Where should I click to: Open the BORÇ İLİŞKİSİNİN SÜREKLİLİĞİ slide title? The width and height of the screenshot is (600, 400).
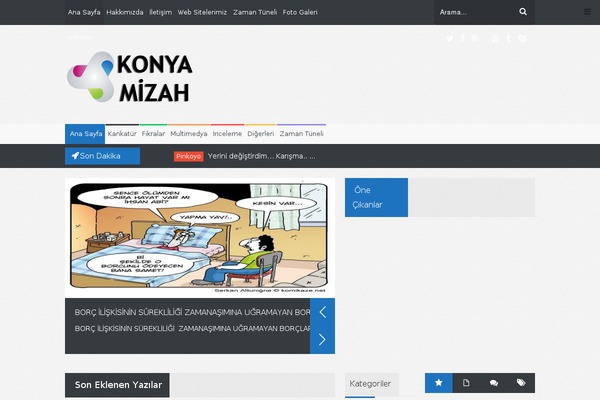point(192,312)
